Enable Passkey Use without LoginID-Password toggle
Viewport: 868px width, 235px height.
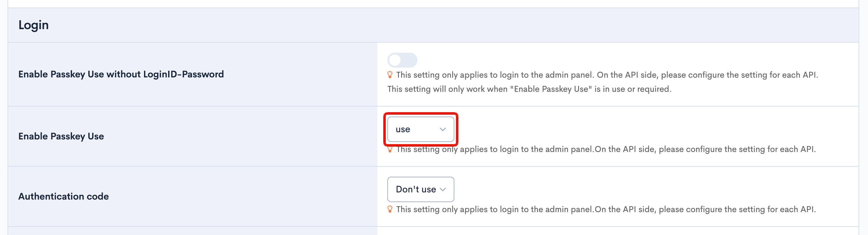[403, 60]
